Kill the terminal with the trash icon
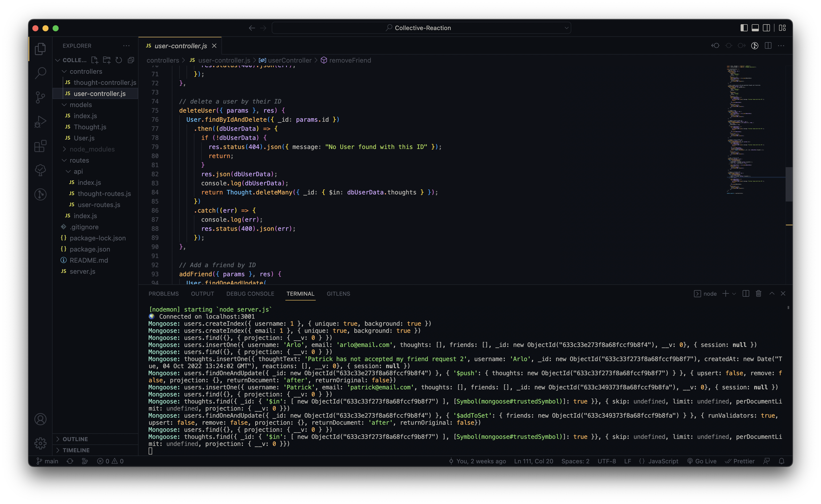This screenshot has height=504, width=821. (x=758, y=294)
